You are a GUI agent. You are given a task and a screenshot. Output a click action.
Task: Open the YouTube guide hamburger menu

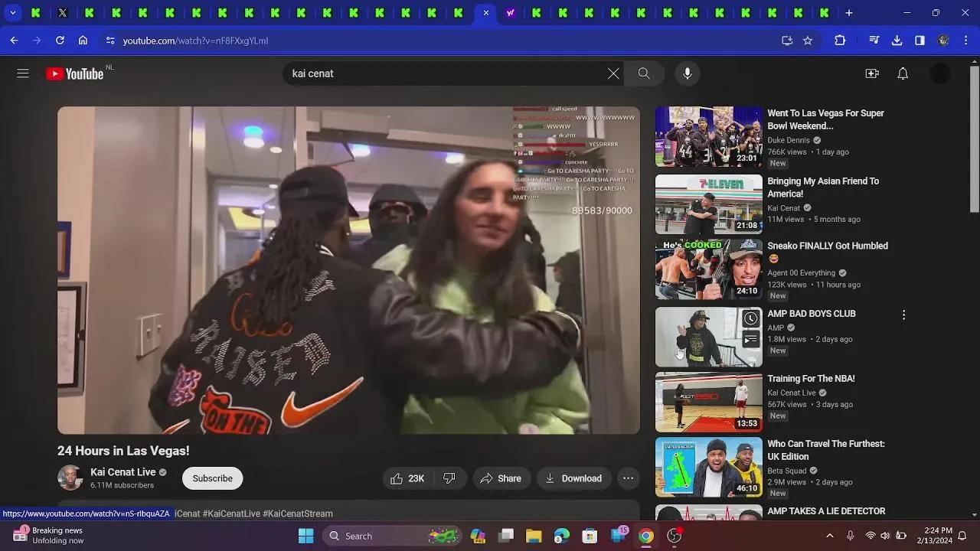coord(23,73)
